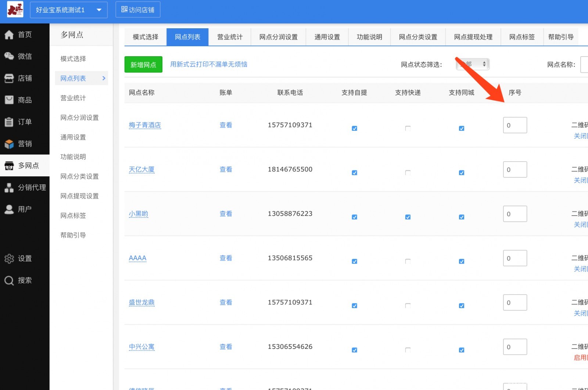Image resolution: width=588 pixels, height=390 pixels.
Task: Open the 盛世龙鼎 outlet link
Action: [141, 303]
